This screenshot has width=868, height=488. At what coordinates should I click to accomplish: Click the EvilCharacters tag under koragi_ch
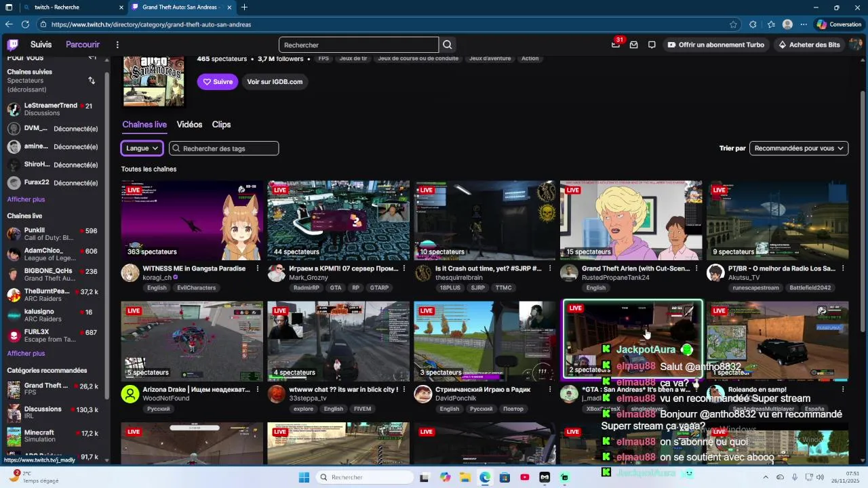click(196, 287)
